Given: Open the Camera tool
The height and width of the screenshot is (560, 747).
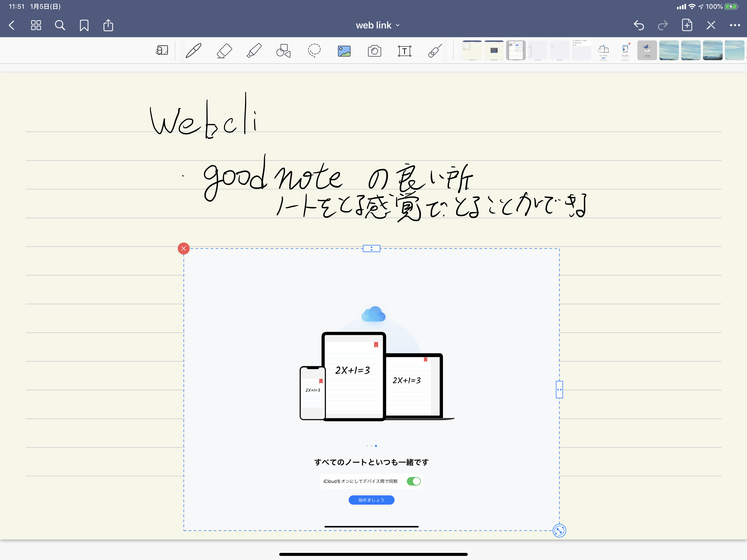Looking at the screenshot, I should tap(374, 51).
